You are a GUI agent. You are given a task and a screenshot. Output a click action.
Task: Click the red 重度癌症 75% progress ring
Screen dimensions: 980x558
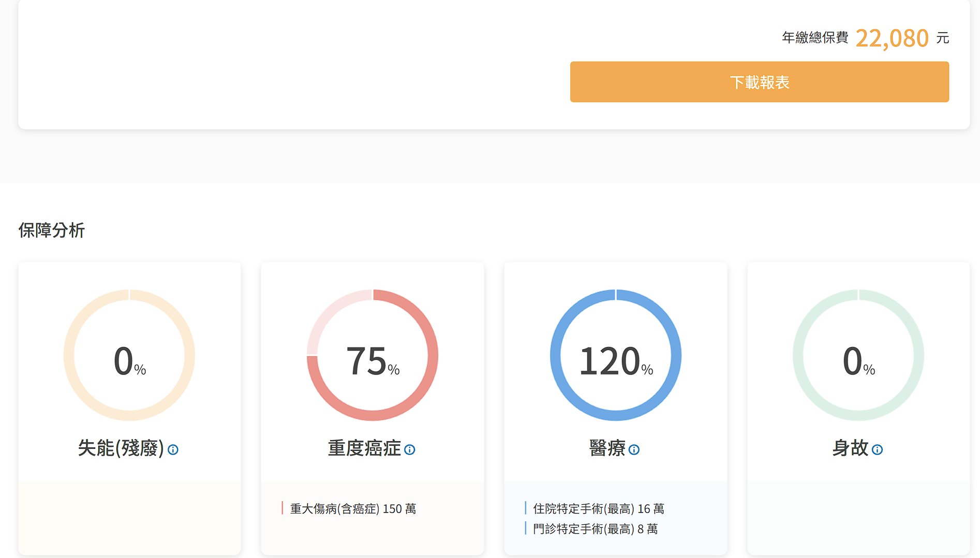click(433, 355)
